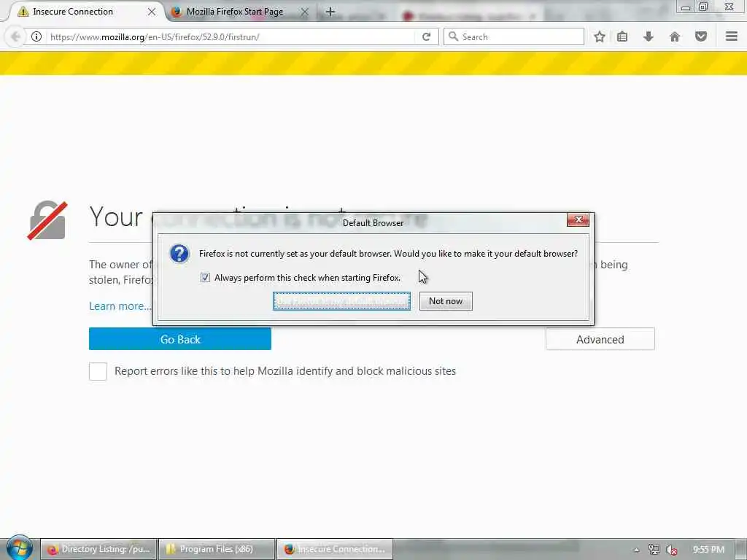Screen dimensions: 747x560
Task: Click the muted volume tray icon
Action: click(672, 550)
